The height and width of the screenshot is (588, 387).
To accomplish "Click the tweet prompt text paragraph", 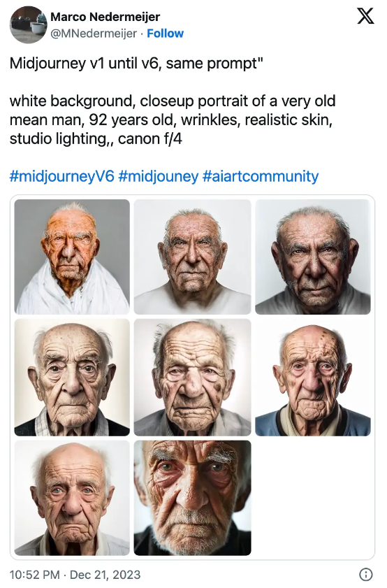I will pos(173,120).
